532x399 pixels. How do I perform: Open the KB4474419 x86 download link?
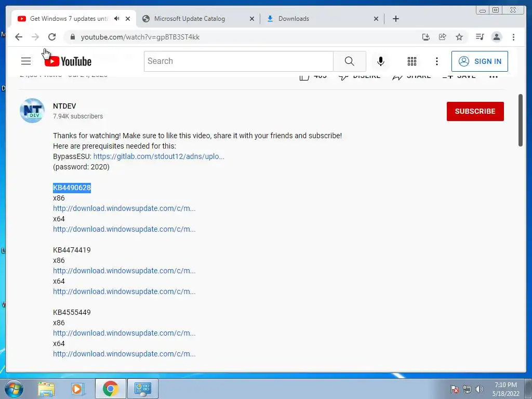(x=124, y=271)
